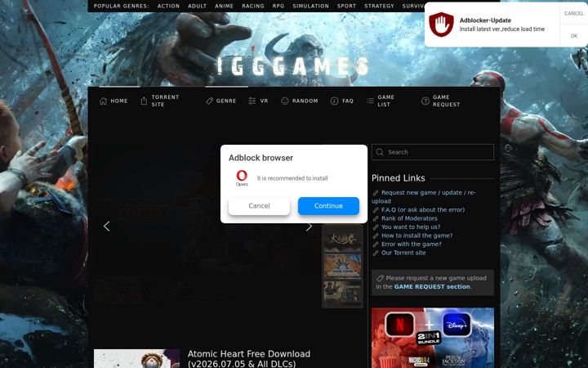Open 'Error with the game?' link
This screenshot has height=368, width=588.
coord(412,245)
